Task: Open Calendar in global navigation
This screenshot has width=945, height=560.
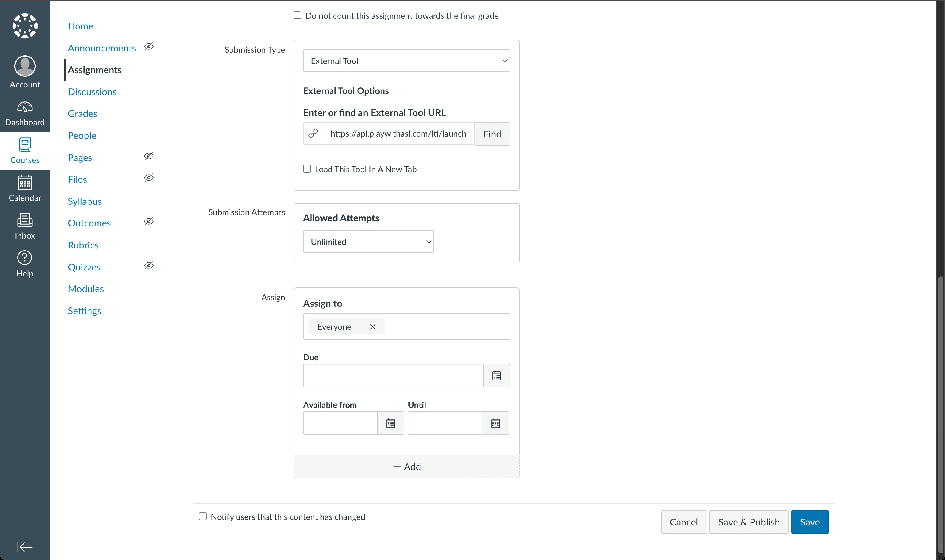Action: coord(25,189)
